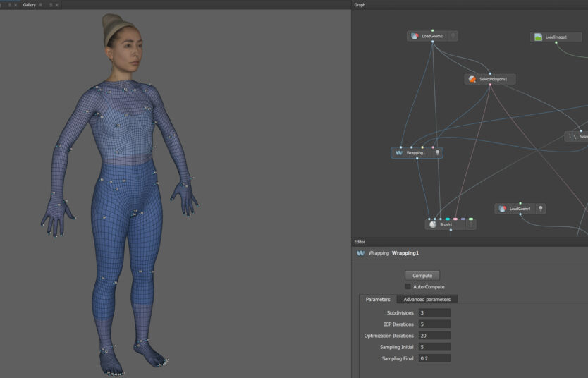Select the LoadImage1 node image icon
The height and width of the screenshot is (378, 588).
[538, 37]
